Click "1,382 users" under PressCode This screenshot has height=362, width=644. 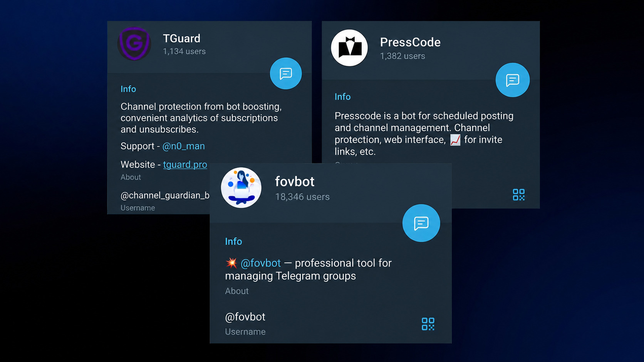point(402,56)
